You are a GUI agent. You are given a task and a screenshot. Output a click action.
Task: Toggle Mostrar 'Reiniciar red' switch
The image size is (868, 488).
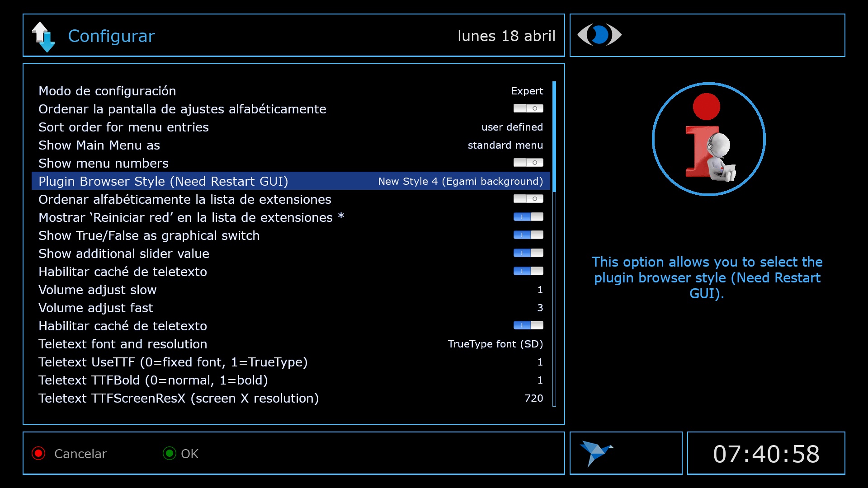[x=528, y=217]
